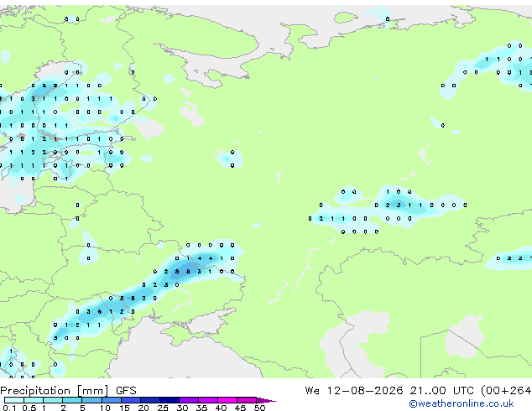Click the legend scale label '20'
This screenshot has width=532, height=411.
pyautogui.click(x=143, y=408)
